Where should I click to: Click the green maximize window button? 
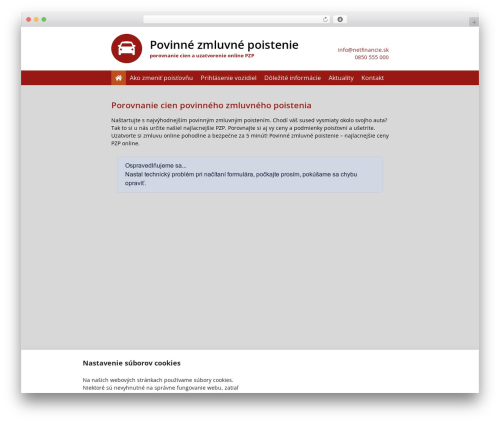(x=44, y=19)
